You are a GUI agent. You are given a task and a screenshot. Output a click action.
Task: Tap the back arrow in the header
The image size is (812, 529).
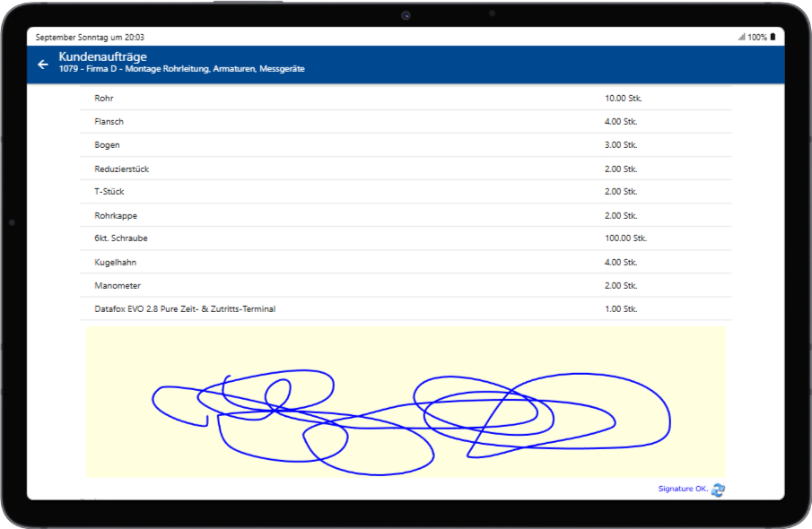43,65
